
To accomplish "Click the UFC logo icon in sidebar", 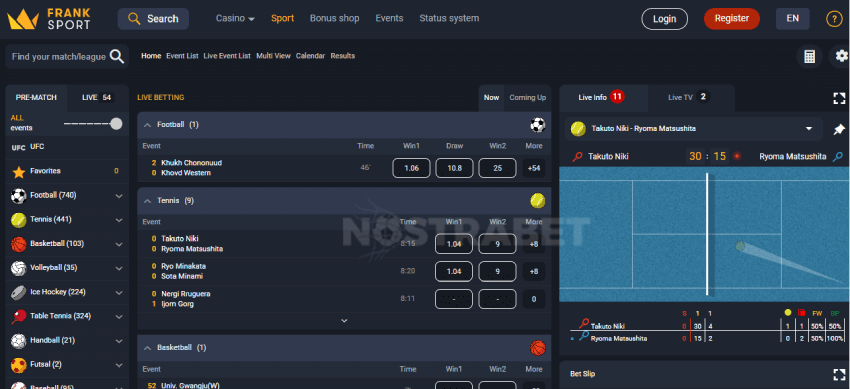I will (18, 147).
